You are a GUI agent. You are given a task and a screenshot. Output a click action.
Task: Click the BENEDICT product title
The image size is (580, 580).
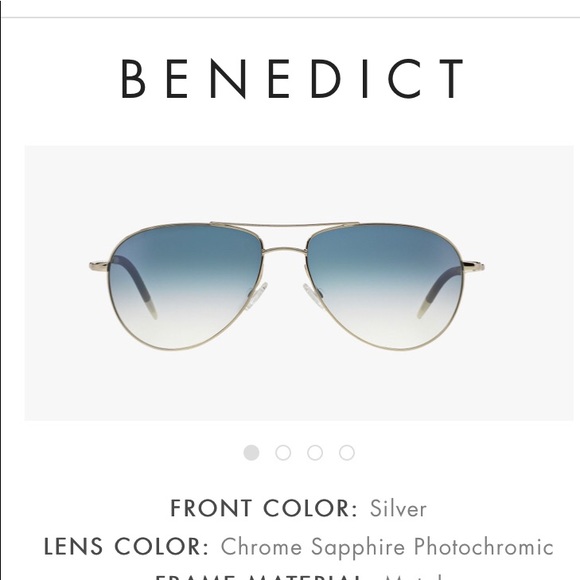point(292,79)
